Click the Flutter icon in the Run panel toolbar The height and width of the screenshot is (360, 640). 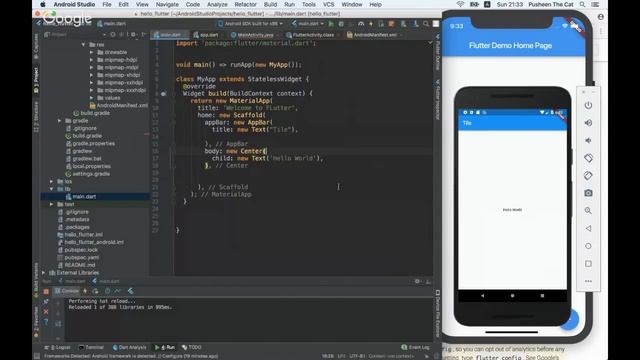pos(131,291)
